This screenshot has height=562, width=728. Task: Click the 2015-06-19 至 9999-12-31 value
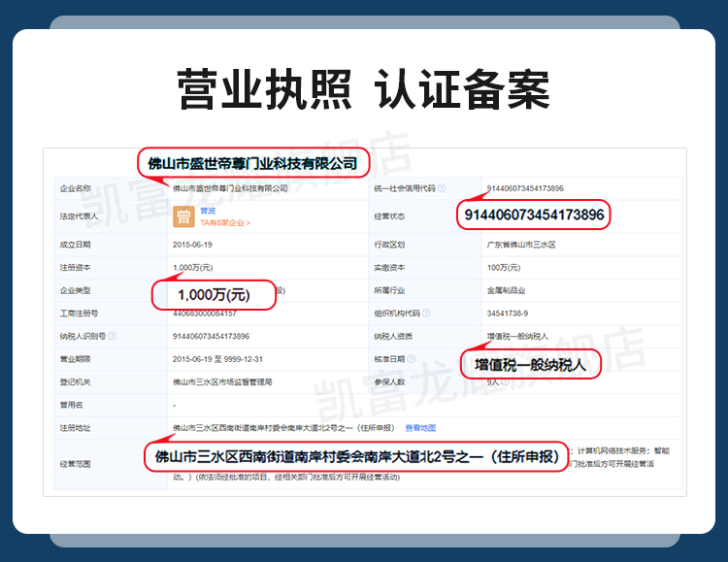217,359
